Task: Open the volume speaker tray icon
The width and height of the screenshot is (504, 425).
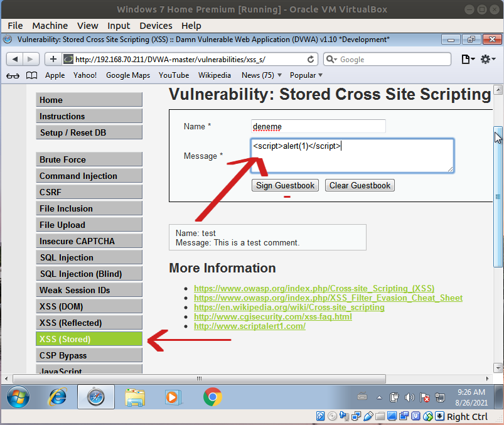Action: point(409,397)
